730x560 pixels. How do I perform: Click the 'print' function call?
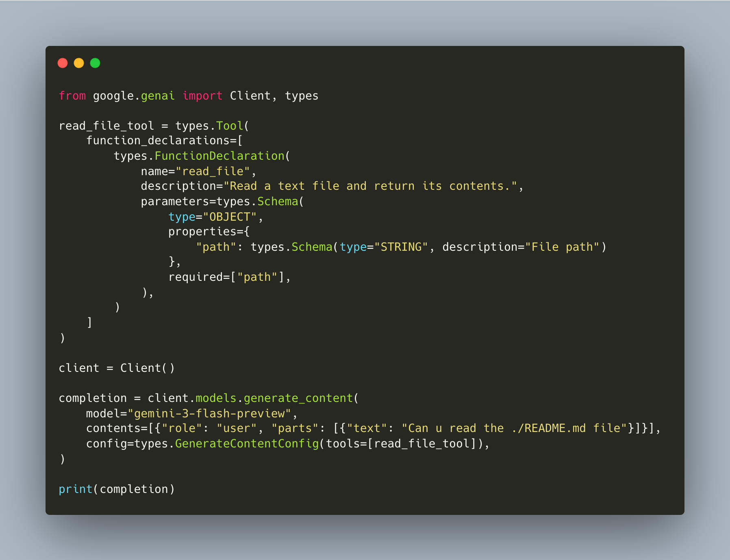tap(76, 489)
